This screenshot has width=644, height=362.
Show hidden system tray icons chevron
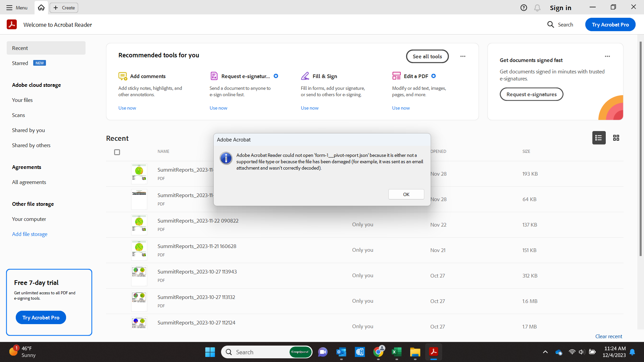pyautogui.click(x=545, y=352)
